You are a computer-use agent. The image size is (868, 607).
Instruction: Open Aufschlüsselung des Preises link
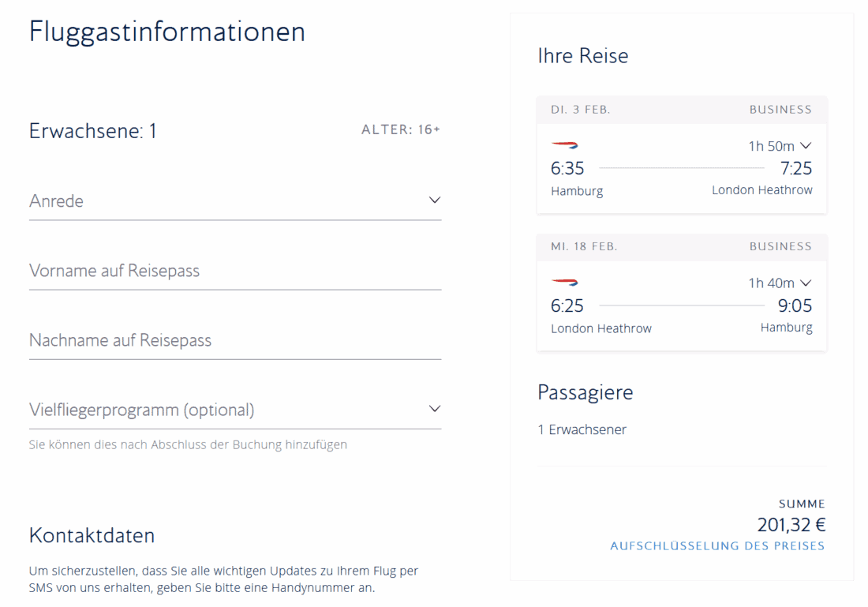coord(717,546)
